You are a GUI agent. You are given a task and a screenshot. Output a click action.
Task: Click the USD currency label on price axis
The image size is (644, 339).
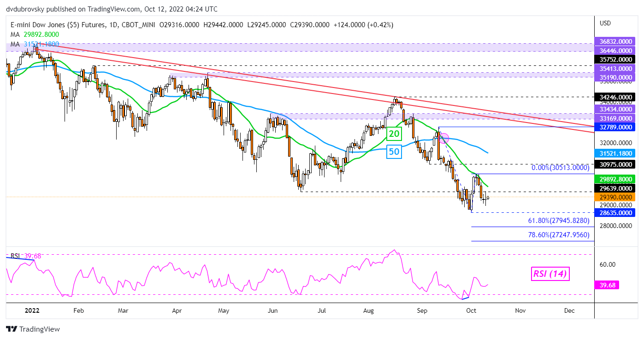[605, 23]
